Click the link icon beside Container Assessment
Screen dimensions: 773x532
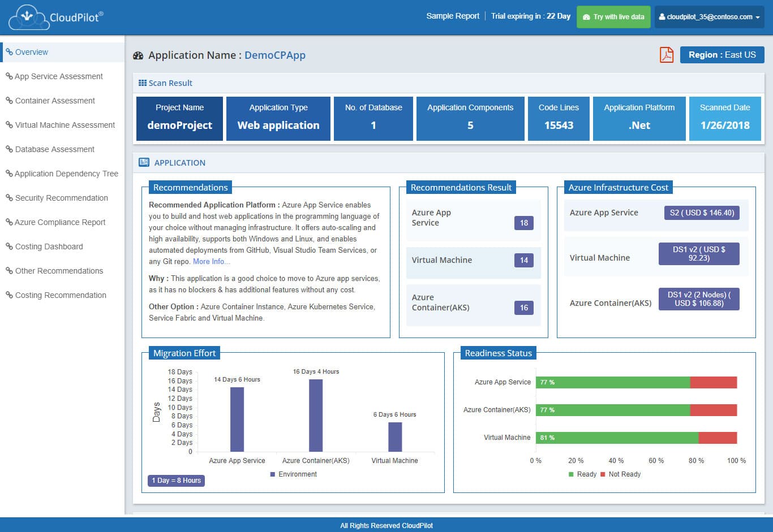coord(9,101)
